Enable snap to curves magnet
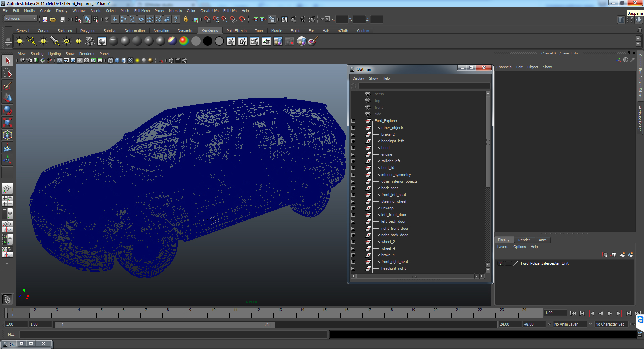The height and width of the screenshot is (349, 644). pyautogui.click(x=216, y=19)
